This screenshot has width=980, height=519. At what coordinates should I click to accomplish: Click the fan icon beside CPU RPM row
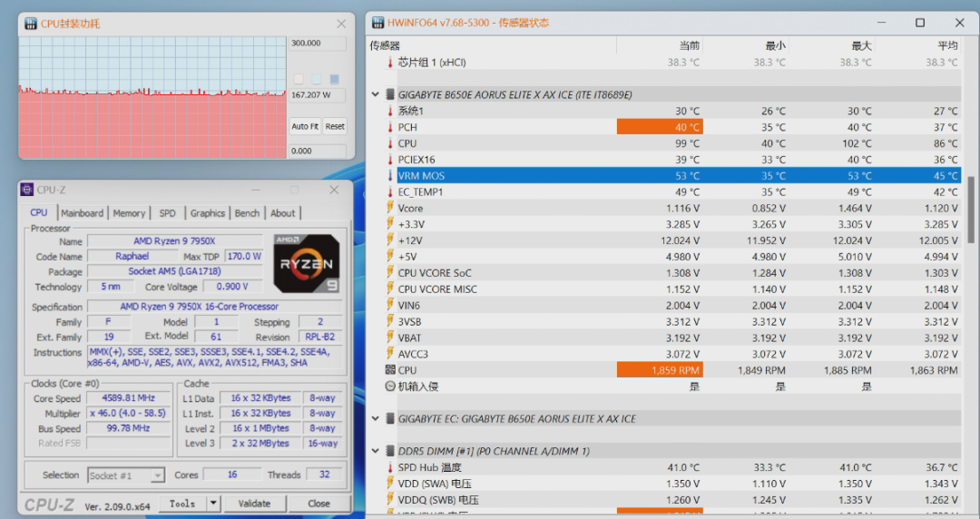click(x=390, y=369)
